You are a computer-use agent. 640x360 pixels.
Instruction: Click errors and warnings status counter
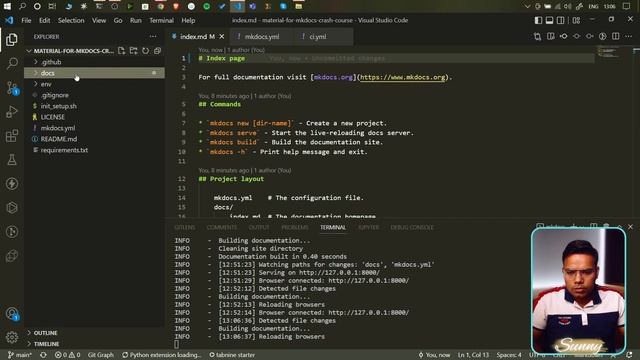coord(67,355)
